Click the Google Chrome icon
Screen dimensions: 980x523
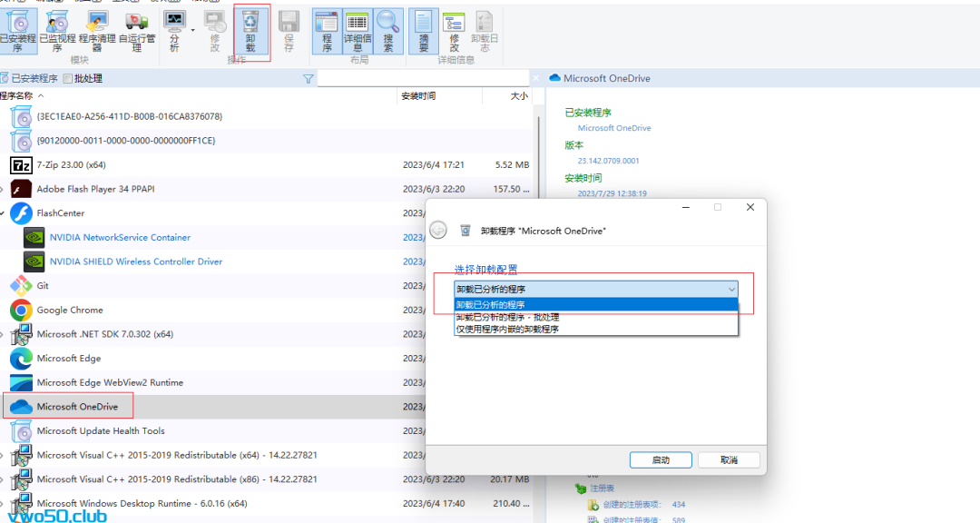pos(21,311)
